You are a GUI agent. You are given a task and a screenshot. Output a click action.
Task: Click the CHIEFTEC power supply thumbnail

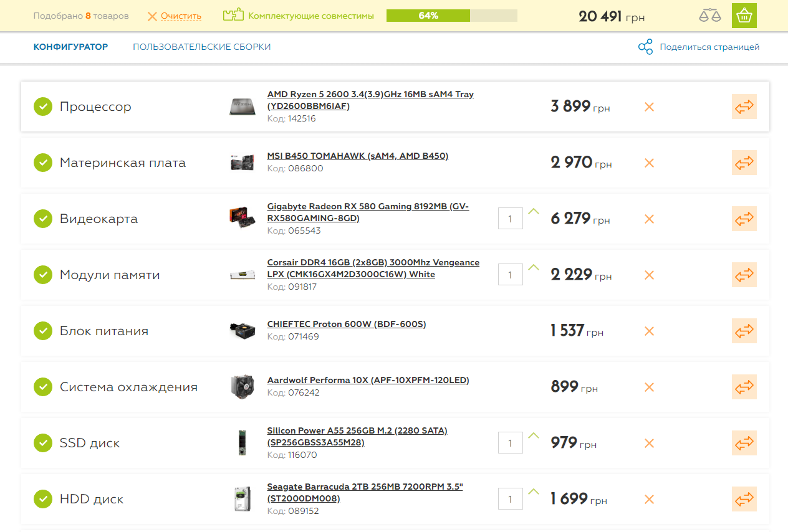242,331
